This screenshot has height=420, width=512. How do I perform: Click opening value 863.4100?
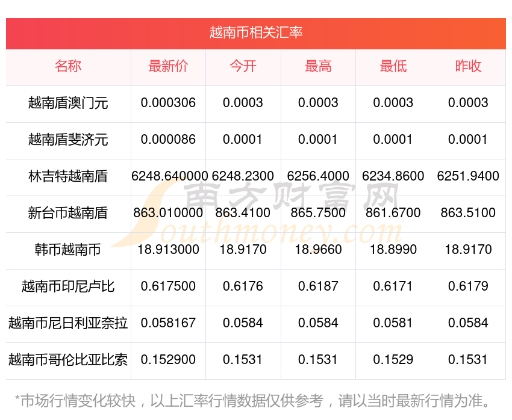click(243, 213)
